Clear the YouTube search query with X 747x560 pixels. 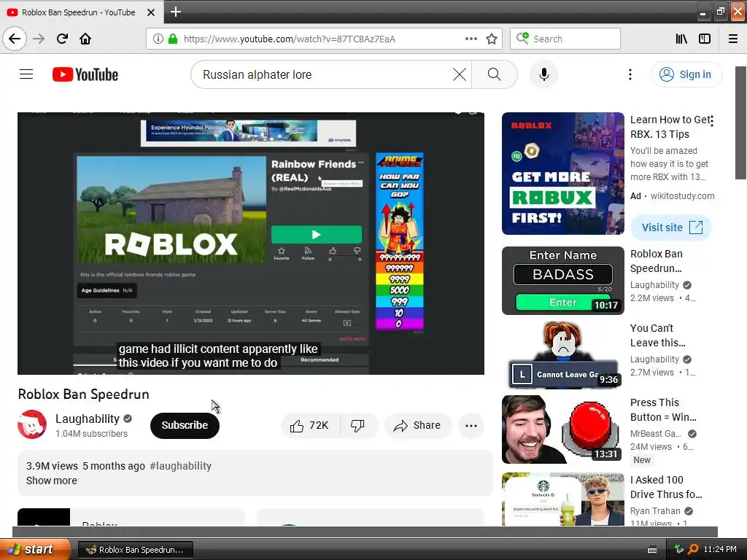point(460,74)
